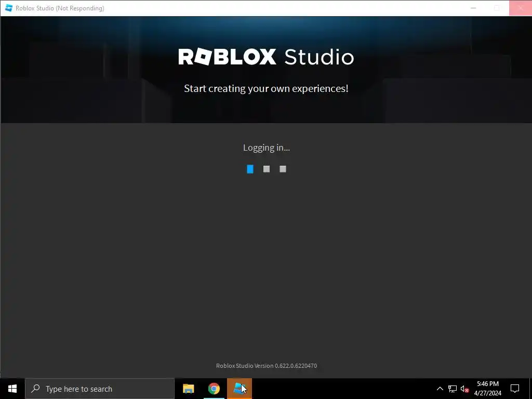Switch to Google Chrome on the taskbar
This screenshot has height=399, width=532.
pos(214,389)
